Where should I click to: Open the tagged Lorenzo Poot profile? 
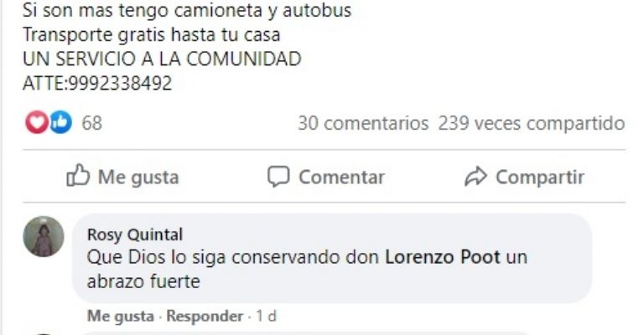(x=443, y=257)
